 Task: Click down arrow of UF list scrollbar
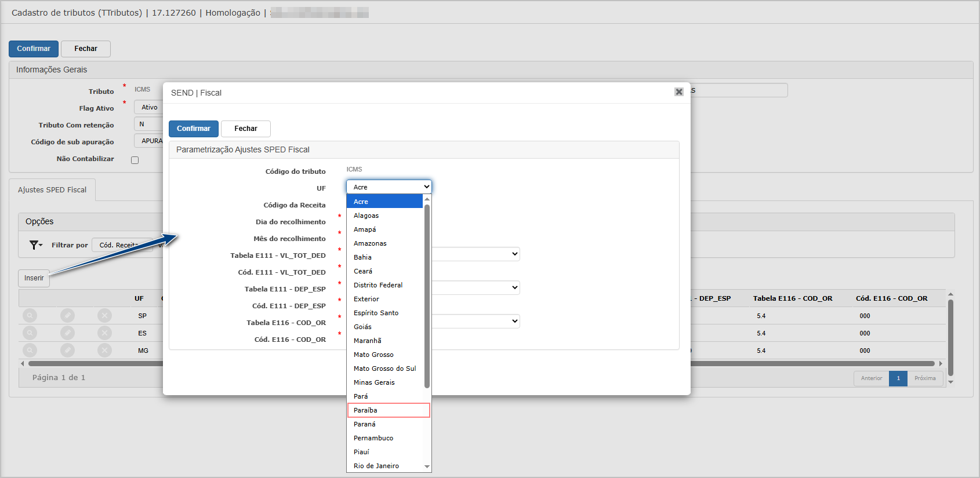coord(427,466)
